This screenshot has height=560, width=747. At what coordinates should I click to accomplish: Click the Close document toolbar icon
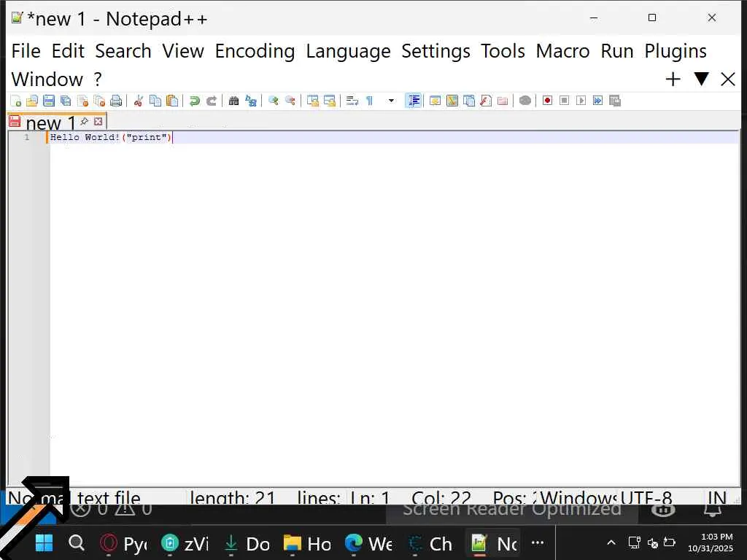click(82, 101)
